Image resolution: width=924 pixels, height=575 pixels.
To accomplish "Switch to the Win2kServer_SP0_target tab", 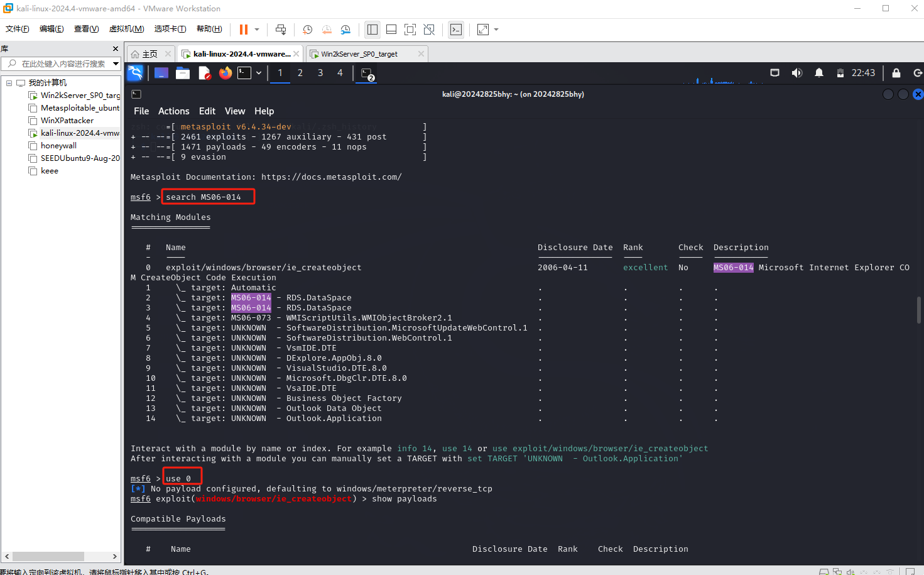I will pyautogui.click(x=359, y=54).
